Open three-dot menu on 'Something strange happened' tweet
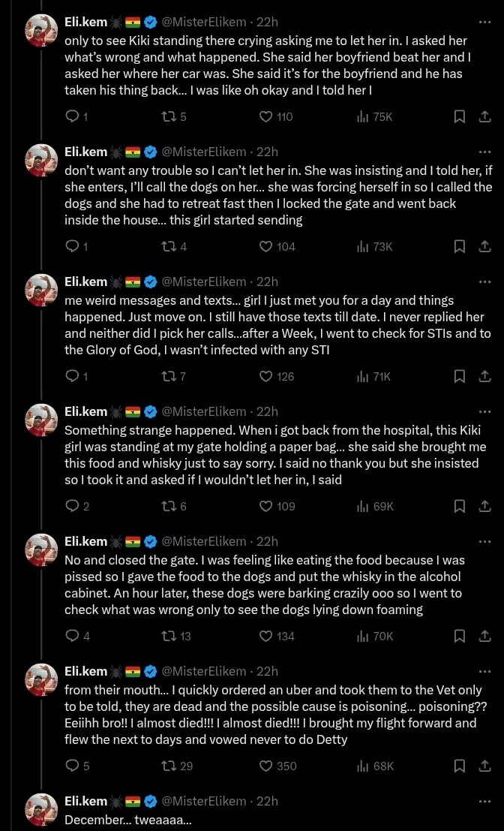 click(x=484, y=411)
